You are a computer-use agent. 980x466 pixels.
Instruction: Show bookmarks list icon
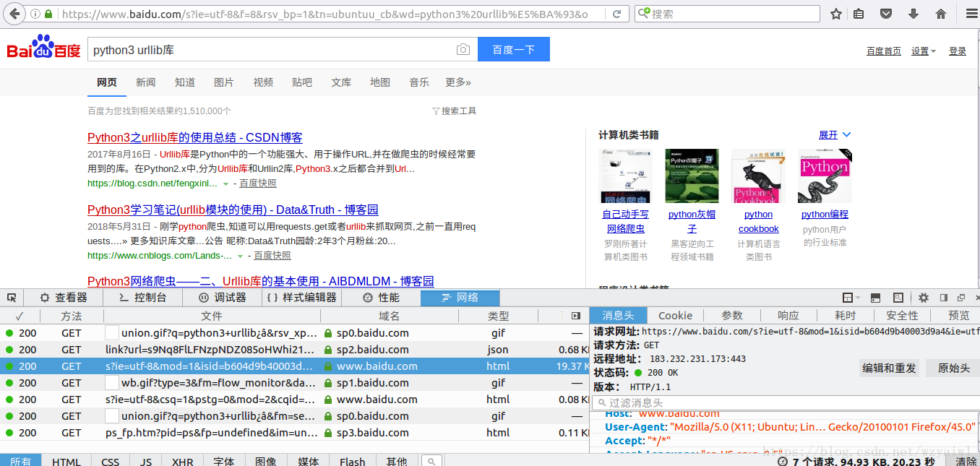pos(859,14)
